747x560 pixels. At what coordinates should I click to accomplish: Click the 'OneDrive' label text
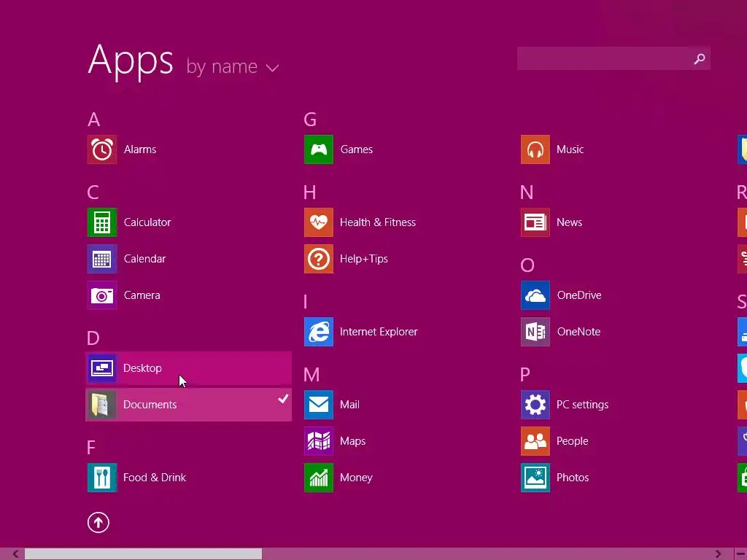(x=579, y=295)
